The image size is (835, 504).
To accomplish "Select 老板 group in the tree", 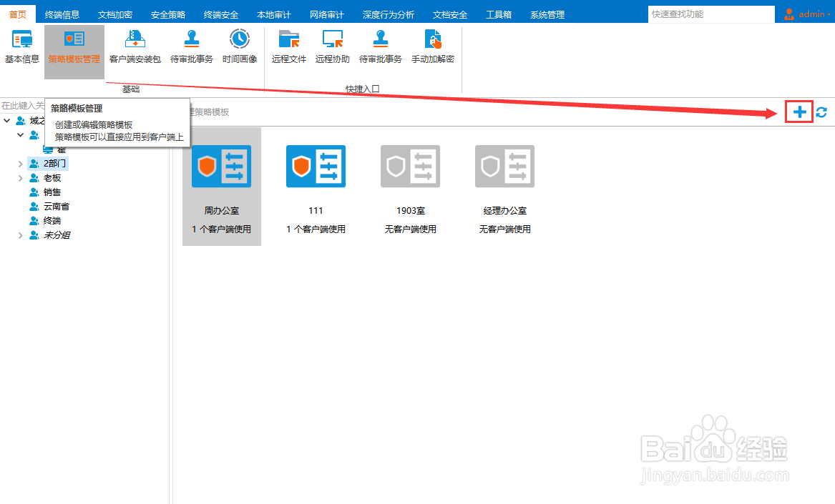I will pyautogui.click(x=52, y=178).
